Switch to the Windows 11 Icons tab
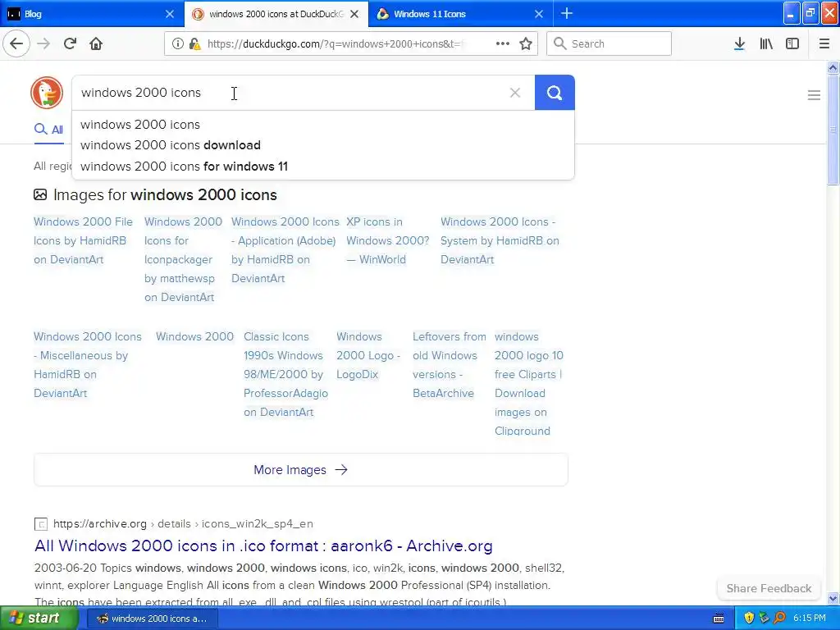Screen dimensions: 840x630 pos(461,14)
